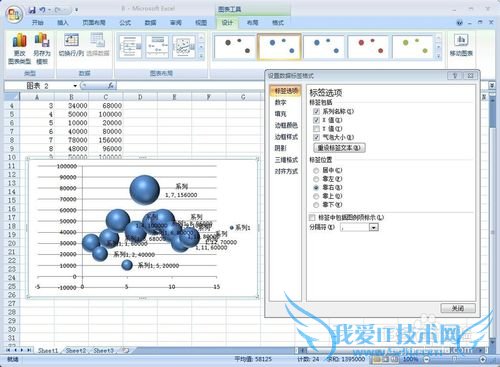Select 填充 category in dialog sidebar

[280, 114]
